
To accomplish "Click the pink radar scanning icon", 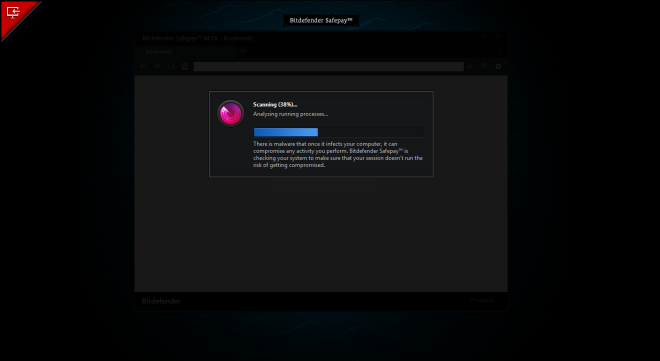I will [231, 113].
